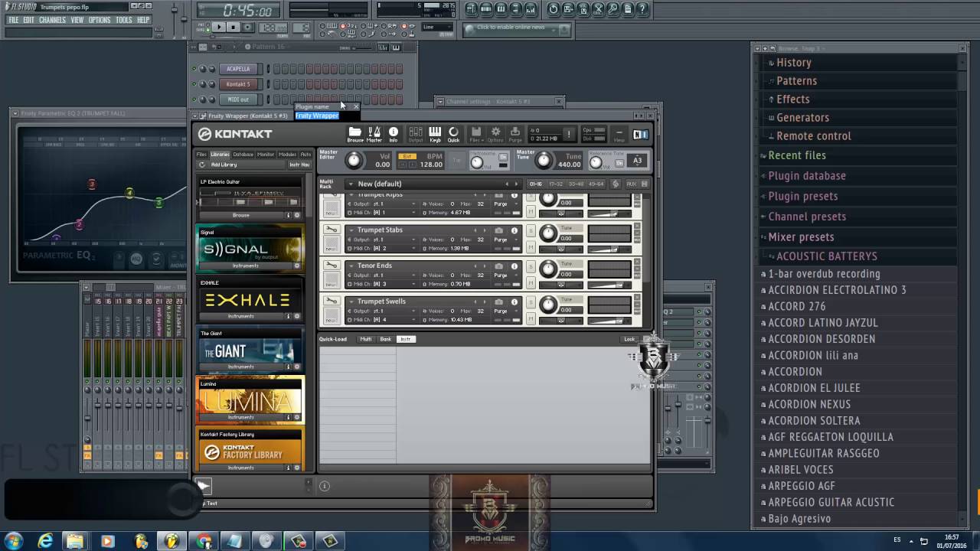Open Kontakt Options gear icon
The height and width of the screenshot is (551, 980).
click(495, 133)
